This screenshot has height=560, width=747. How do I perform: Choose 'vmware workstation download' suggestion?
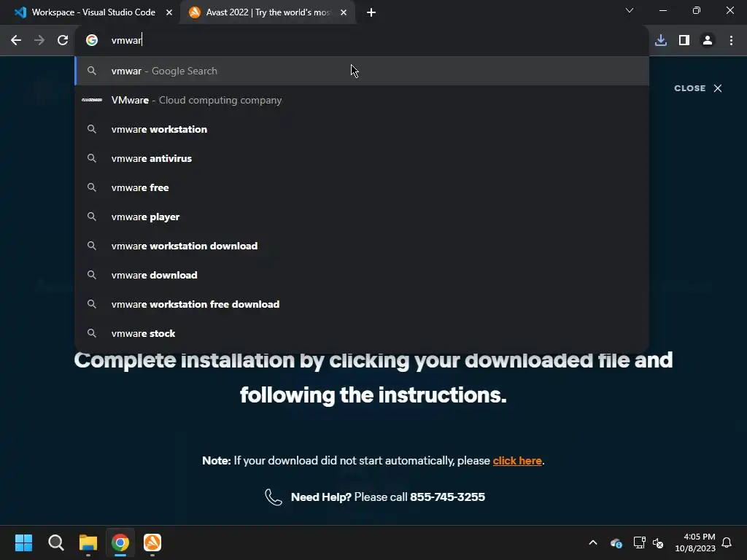click(x=362, y=246)
